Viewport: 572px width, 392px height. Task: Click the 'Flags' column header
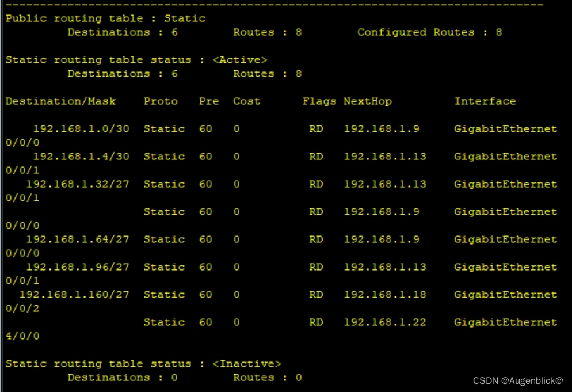coord(319,101)
